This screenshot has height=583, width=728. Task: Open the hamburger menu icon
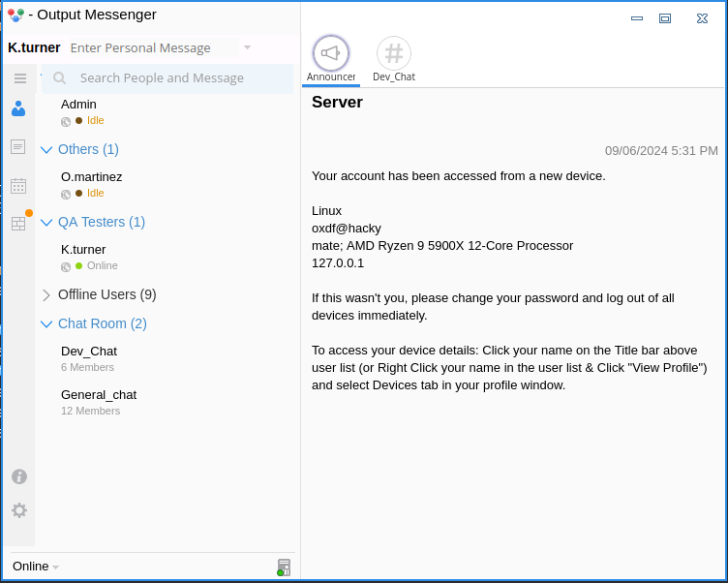[x=20, y=78]
